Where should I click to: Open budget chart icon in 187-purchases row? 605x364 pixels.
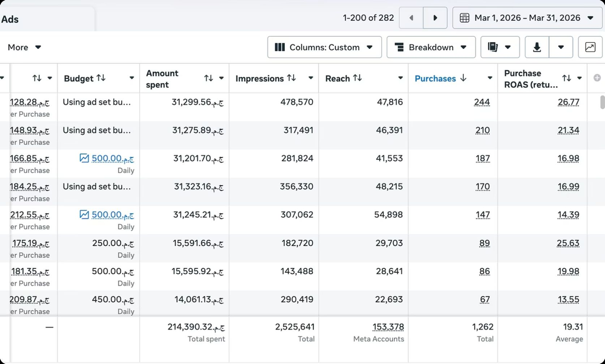(84, 158)
